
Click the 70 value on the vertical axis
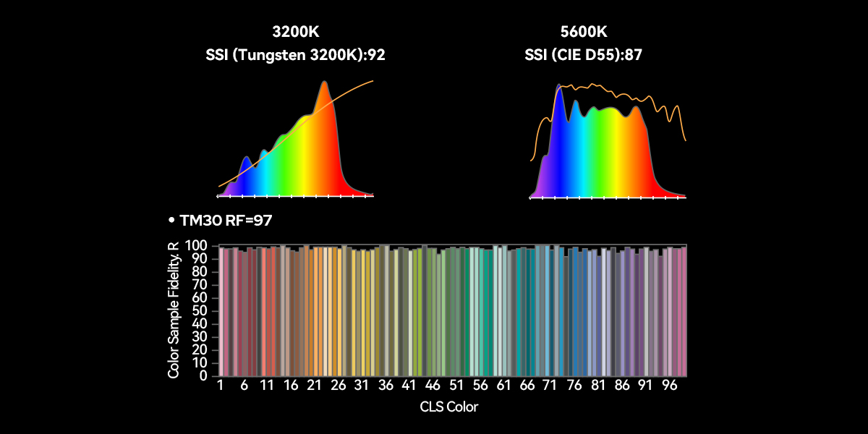(x=200, y=285)
